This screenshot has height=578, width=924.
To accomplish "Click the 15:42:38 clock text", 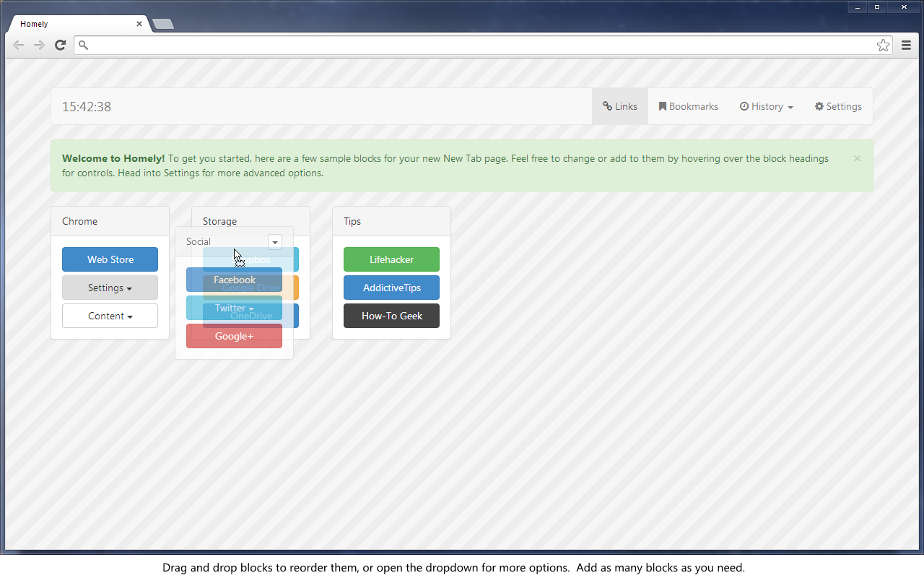I will click(87, 107).
